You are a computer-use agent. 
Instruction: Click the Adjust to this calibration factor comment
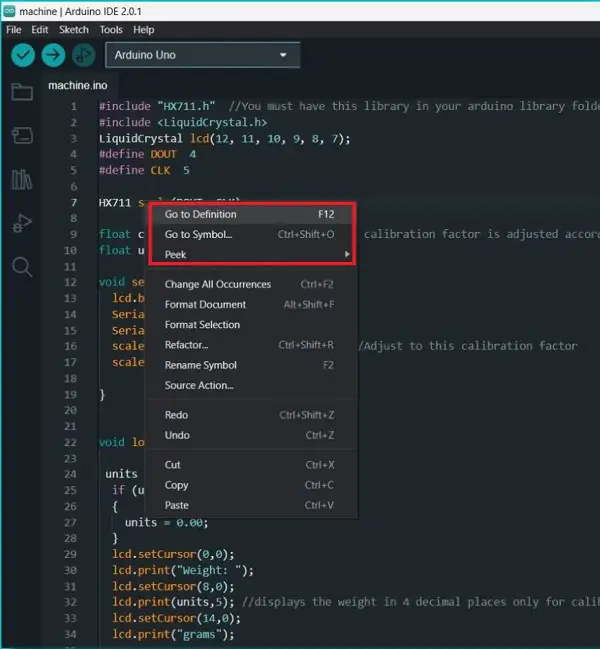click(468, 346)
